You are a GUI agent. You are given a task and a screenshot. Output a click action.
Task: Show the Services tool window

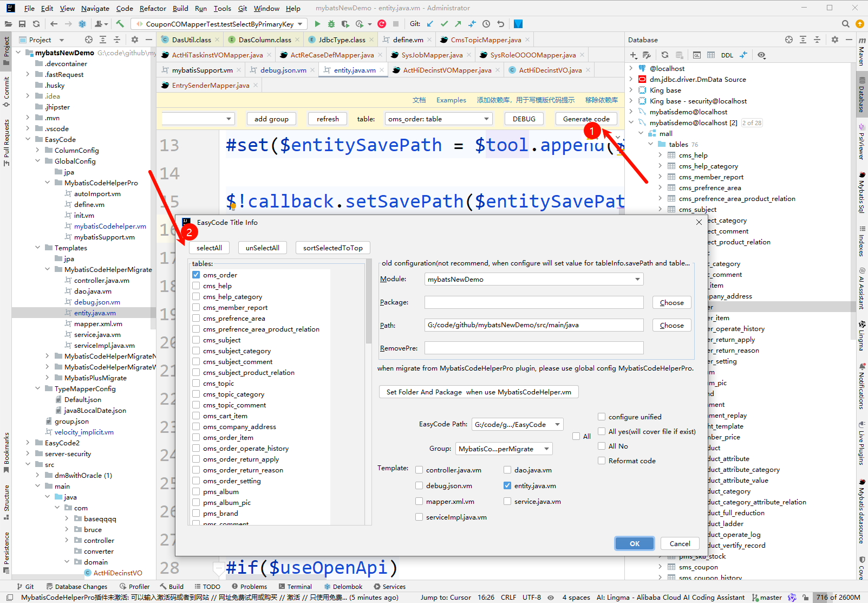click(x=390, y=587)
